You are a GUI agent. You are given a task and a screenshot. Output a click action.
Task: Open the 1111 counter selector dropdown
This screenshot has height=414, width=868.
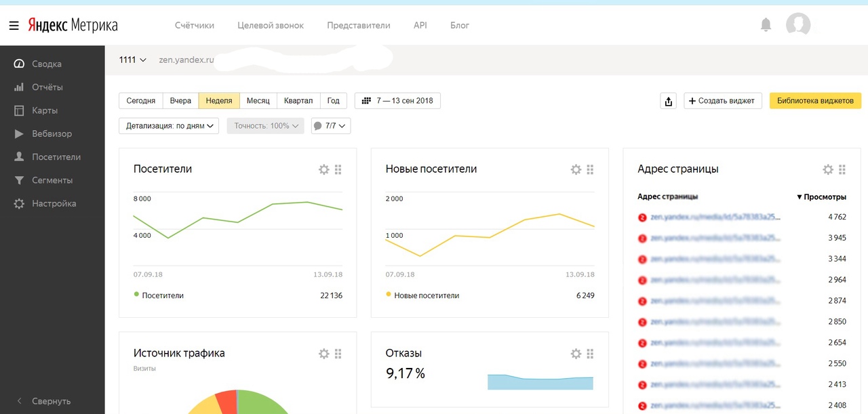coord(133,60)
